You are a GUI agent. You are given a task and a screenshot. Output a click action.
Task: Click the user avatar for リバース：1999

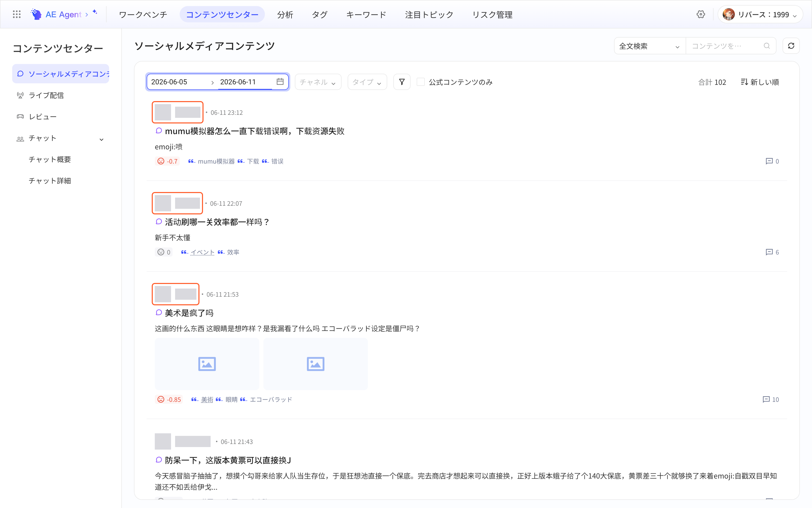(x=729, y=14)
